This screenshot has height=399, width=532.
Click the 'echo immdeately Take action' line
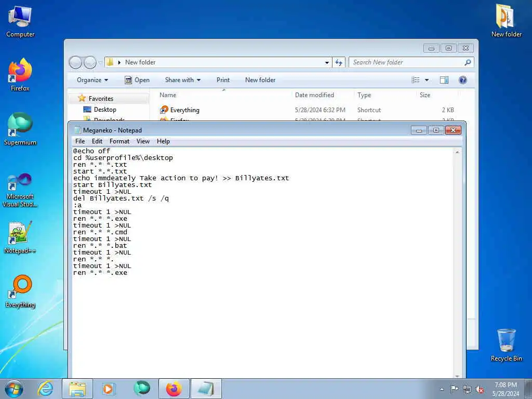pos(181,178)
